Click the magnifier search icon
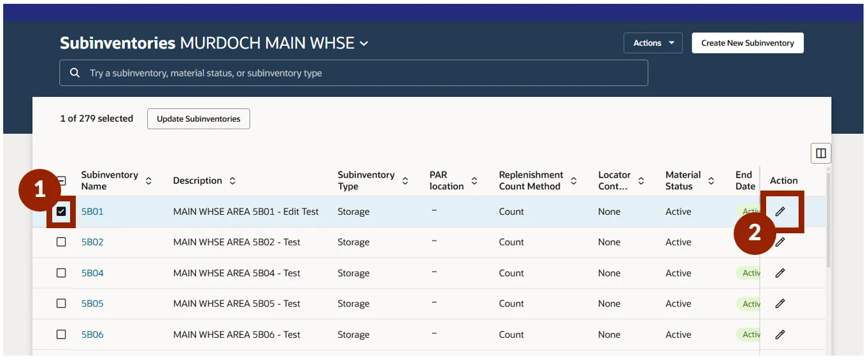The width and height of the screenshot is (868, 362). click(x=75, y=73)
